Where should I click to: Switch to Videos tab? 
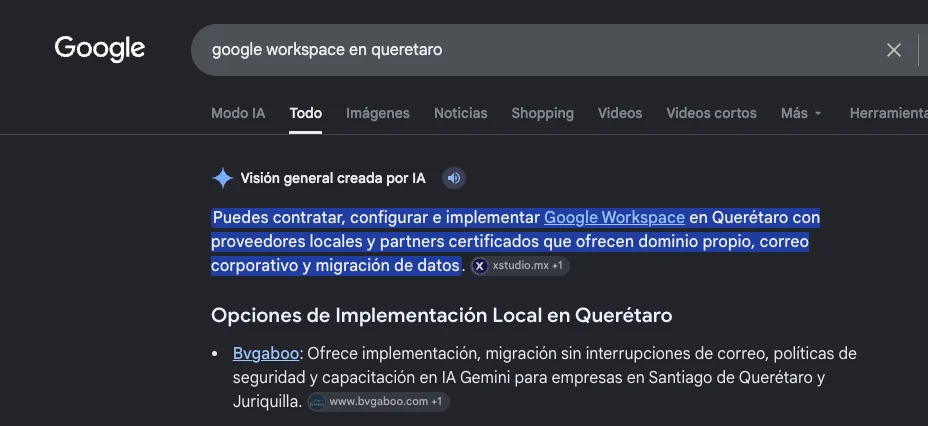pos(620,113)
